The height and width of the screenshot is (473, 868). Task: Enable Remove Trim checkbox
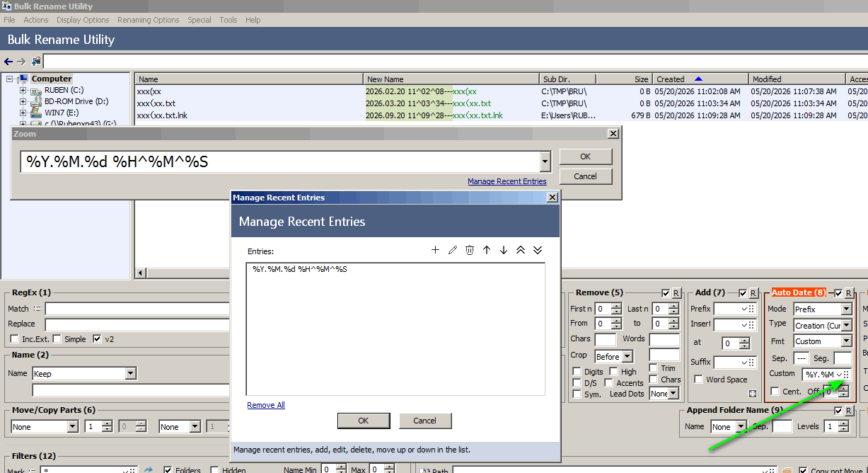654,368
